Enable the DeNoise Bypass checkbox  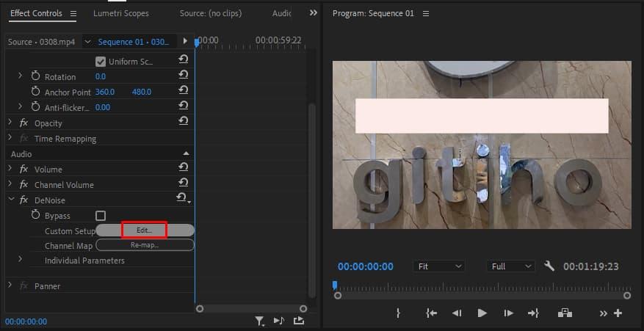(x=100, y=216)
